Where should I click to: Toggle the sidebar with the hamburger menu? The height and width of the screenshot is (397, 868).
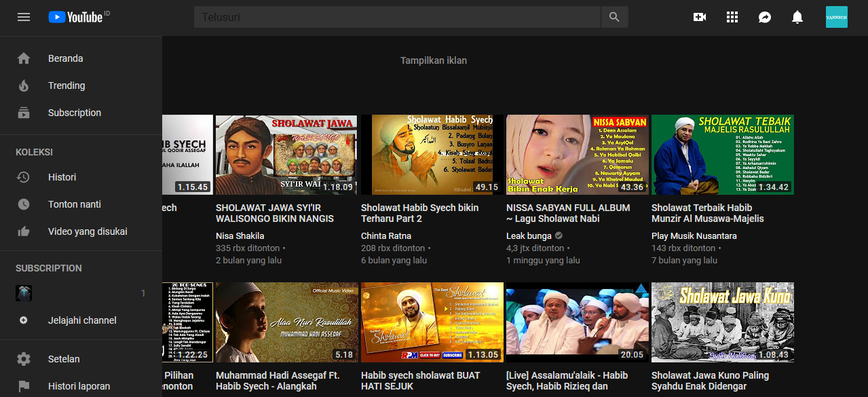pyautogui.click(x=24, y=17)
